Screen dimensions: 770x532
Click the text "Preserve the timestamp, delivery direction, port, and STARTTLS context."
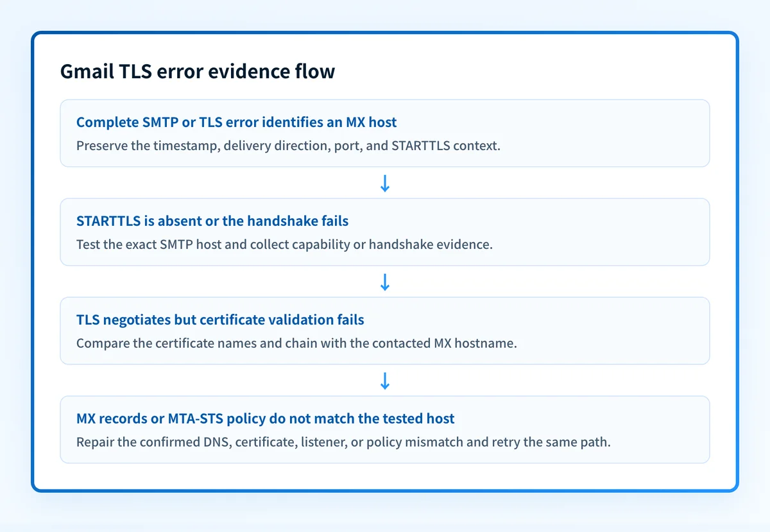pyautogui.click(x=288, y=145)
